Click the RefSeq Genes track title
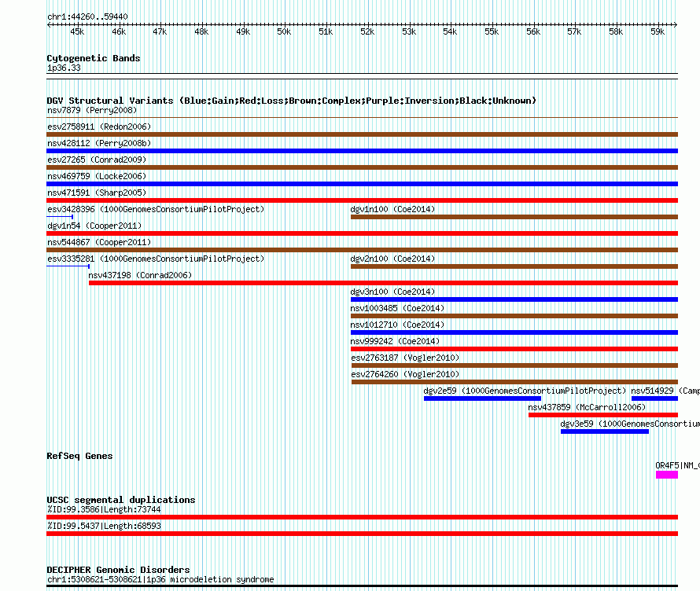Image resolution: width=700 pixels, height=591 pixels. (79, 456)
